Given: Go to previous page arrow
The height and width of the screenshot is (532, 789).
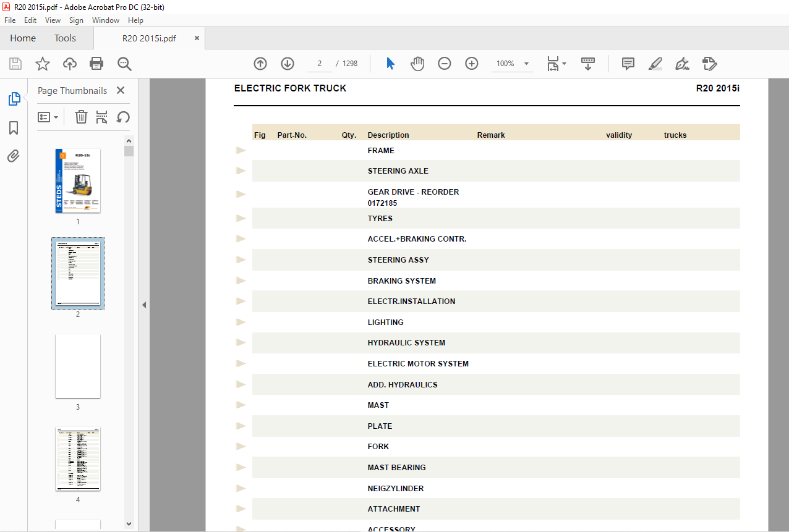Looking at the screenshot, I should tap(260, 64).
